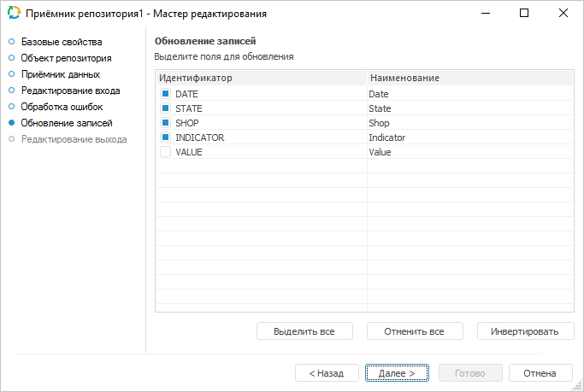The image size is (584, 392).
Task: Click the Отменить все button
Action: point(415,331)
